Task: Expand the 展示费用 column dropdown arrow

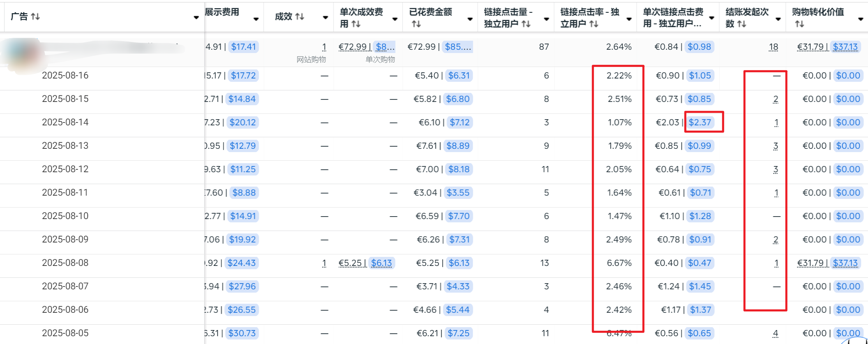Action: [x=256, y=19]
